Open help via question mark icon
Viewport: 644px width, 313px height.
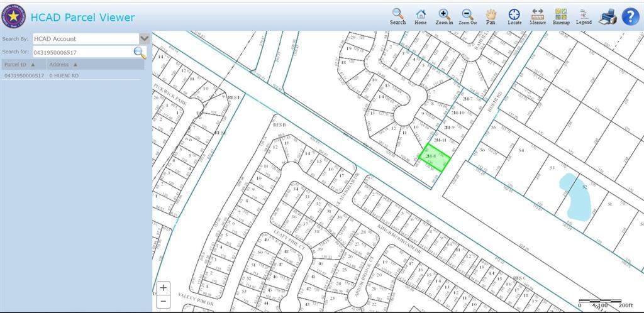coord(630,16)
